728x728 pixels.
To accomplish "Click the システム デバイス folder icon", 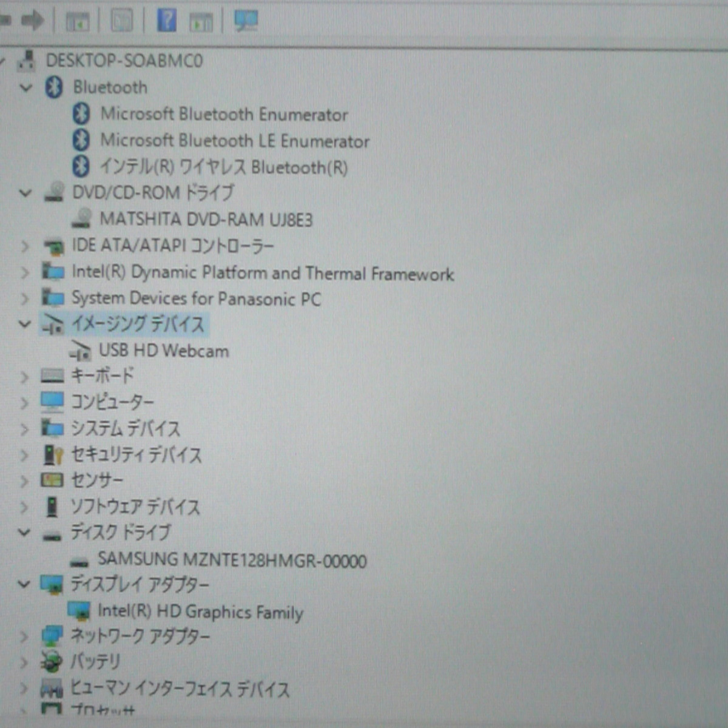I will tap(52, 428).
